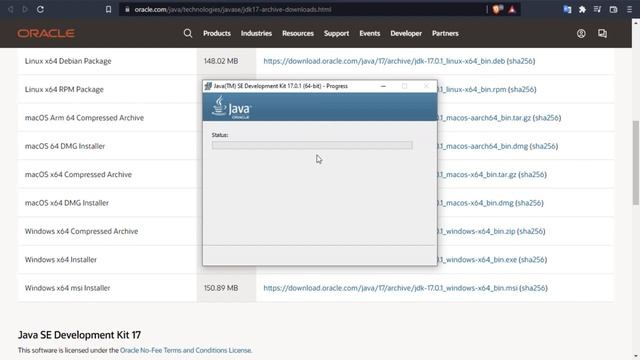Viewport: 640px width, 360px height.
Task: Open the Resources menu
Action: pos(298,33)
